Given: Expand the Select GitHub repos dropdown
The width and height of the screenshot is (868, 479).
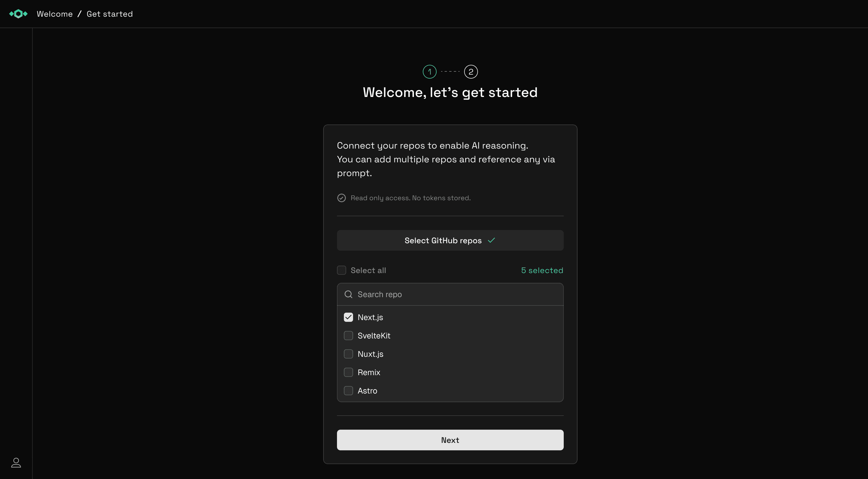Looking at the screenshot, I should (450, 240).
